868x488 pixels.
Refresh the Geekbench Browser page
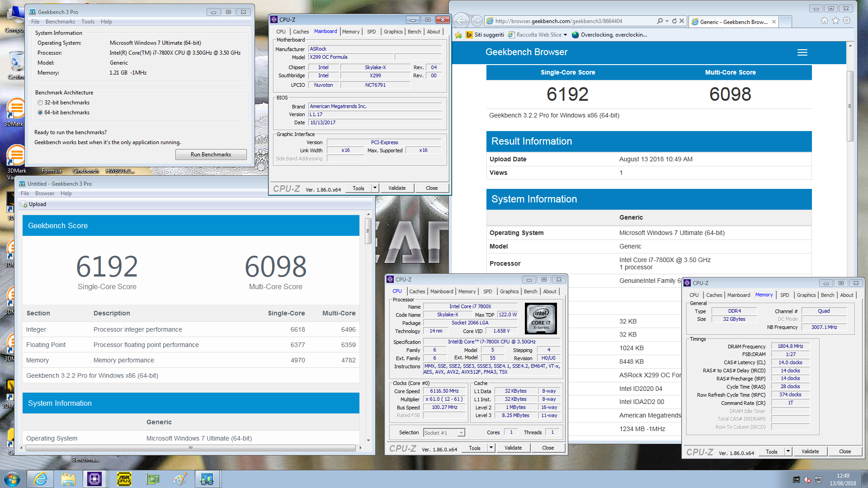tap(674, 21)
